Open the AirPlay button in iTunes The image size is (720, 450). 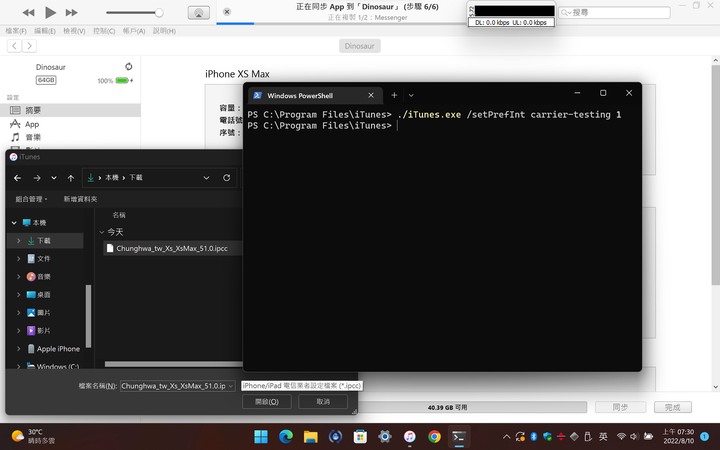point(199,13)
